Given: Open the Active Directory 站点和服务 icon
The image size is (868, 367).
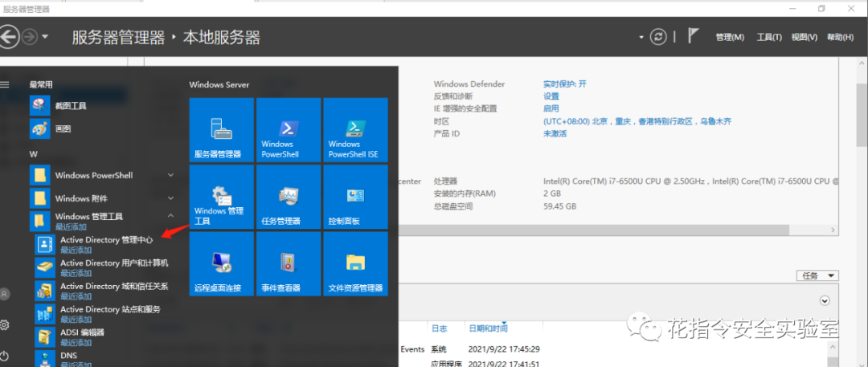Looking at the screenshot, I should (x=43, y=313).
